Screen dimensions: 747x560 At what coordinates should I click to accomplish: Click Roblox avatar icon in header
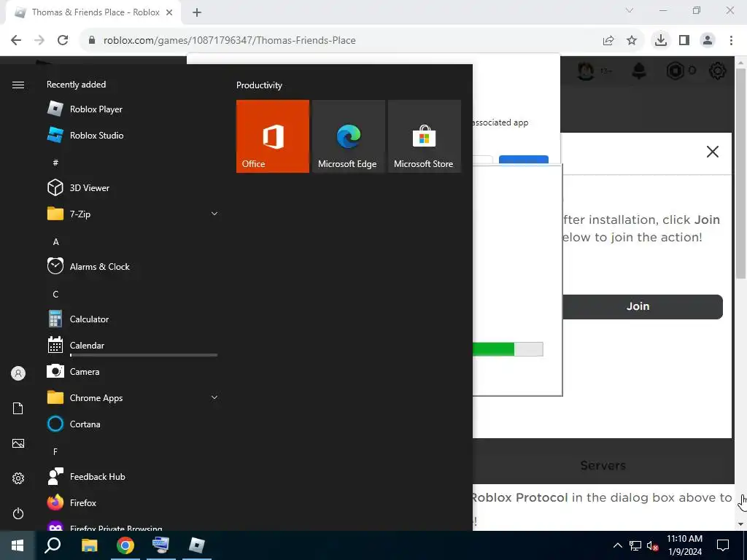pyautogui.click(x=586, y=71)
